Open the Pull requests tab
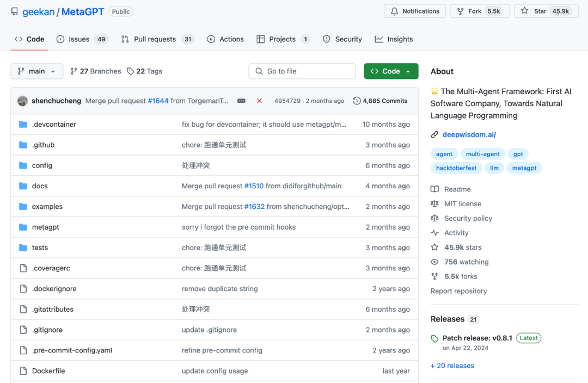 pos(157,39)
